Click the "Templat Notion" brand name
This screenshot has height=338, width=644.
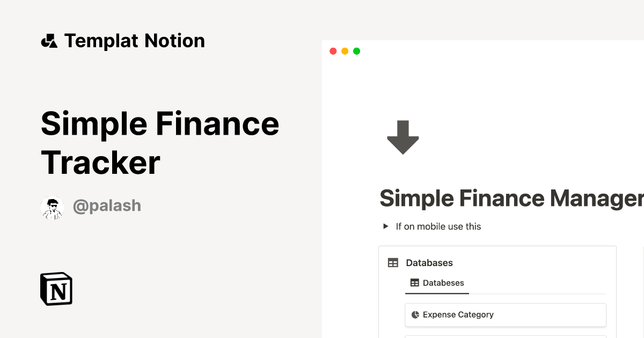134,40
